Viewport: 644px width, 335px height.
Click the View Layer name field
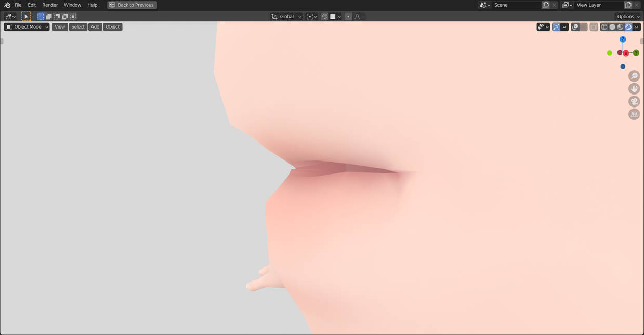599,5
